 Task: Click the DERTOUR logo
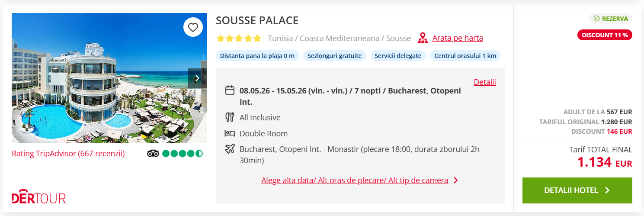point(38,197)
